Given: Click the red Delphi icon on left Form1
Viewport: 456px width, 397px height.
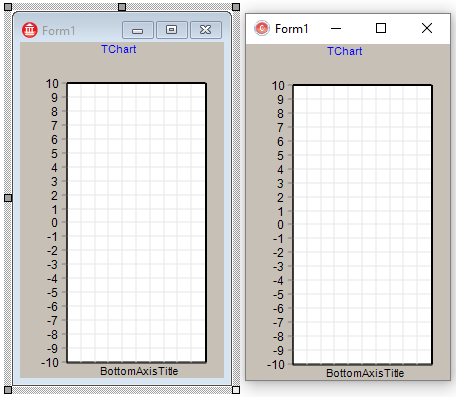Looking at the screenshot, I should point(30,30).
